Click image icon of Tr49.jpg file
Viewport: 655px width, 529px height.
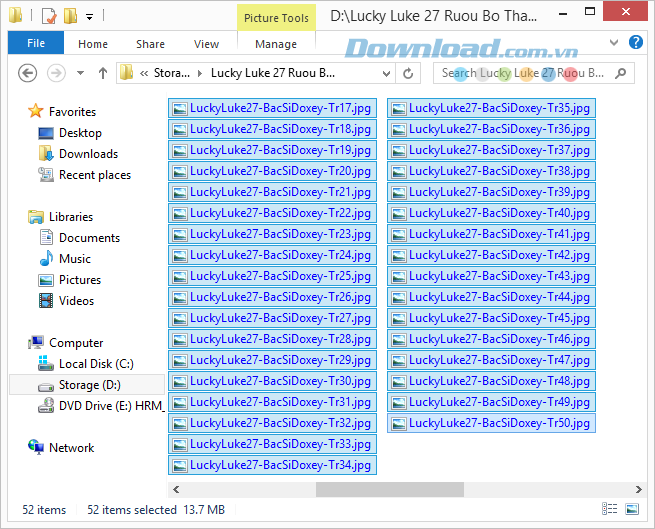pyautogui.click(x=399, y=403)
